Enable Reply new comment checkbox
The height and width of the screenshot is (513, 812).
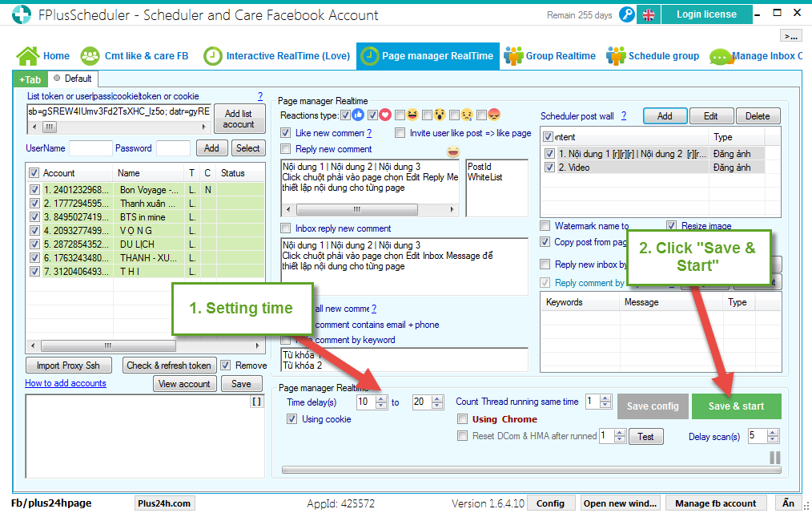[285, 149]
